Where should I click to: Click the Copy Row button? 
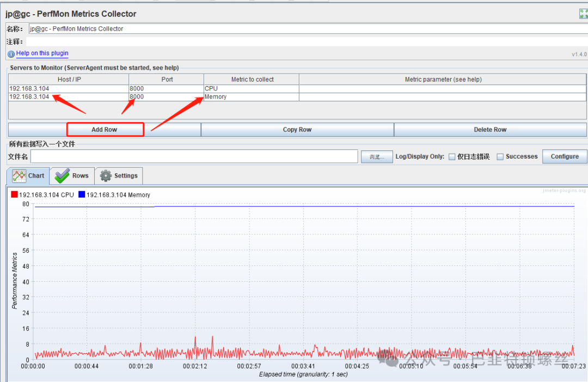coord(297,130)
